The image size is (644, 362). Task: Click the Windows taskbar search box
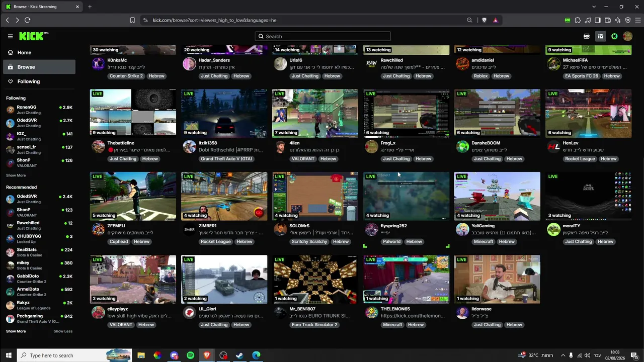(74, 355)
